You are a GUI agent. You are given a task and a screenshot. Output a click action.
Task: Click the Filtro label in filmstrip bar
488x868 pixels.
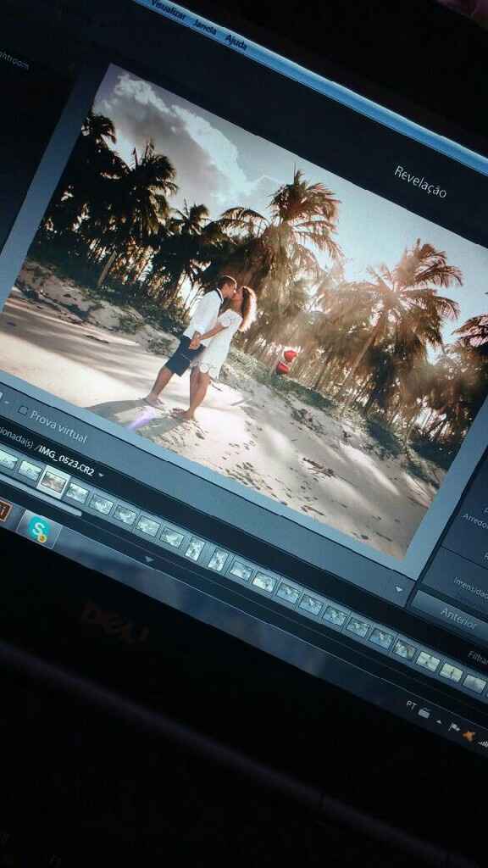[478, 658]
